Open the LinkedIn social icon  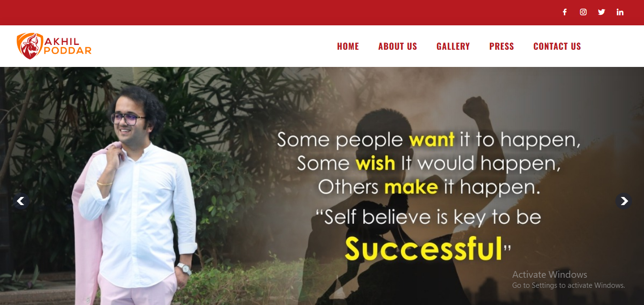pos(620,12)
